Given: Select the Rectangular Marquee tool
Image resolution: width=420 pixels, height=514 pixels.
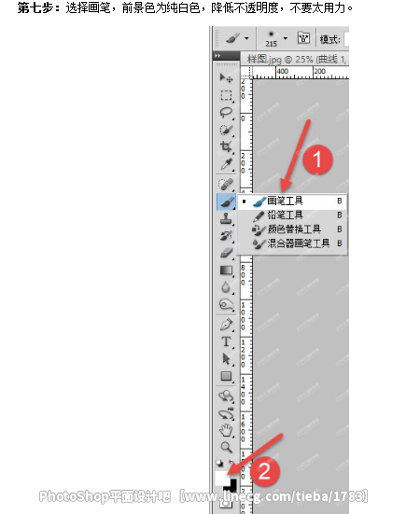Looking at the screenshot, I should point(226,95).
